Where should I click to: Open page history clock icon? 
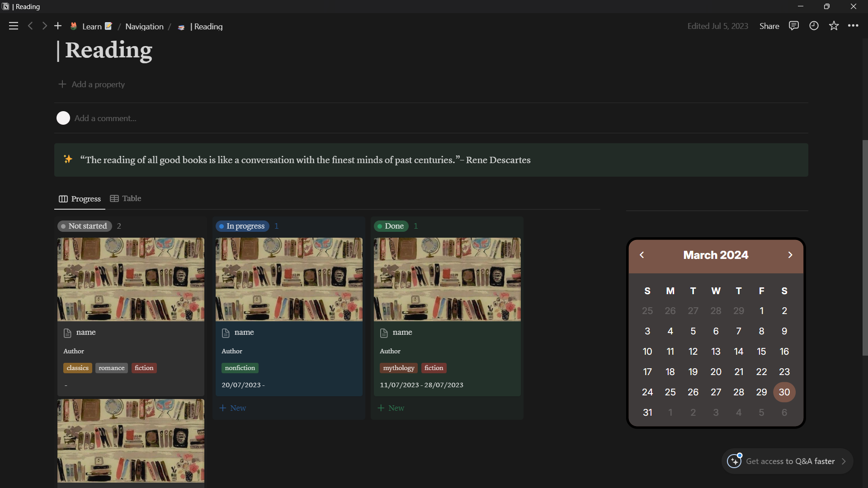point(814,26)
